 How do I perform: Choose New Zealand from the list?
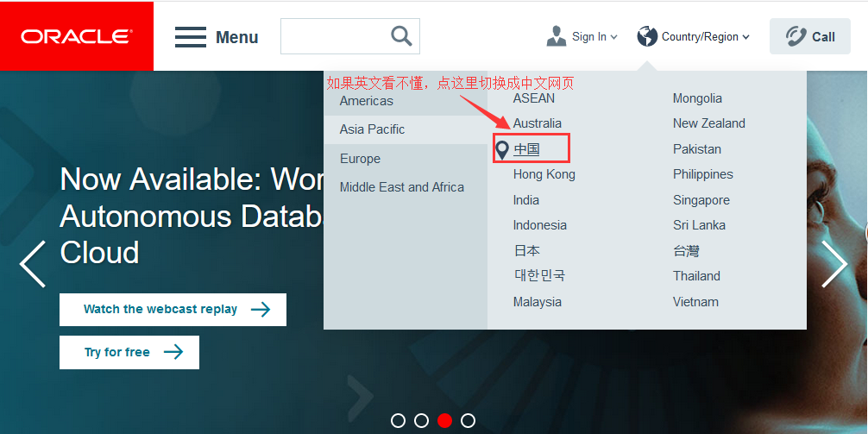click(709, 123)
